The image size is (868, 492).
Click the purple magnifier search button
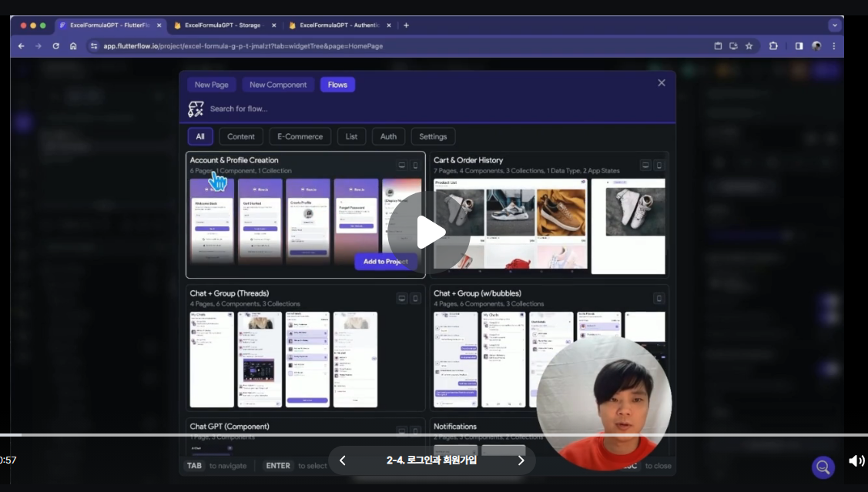coord(823,467)
